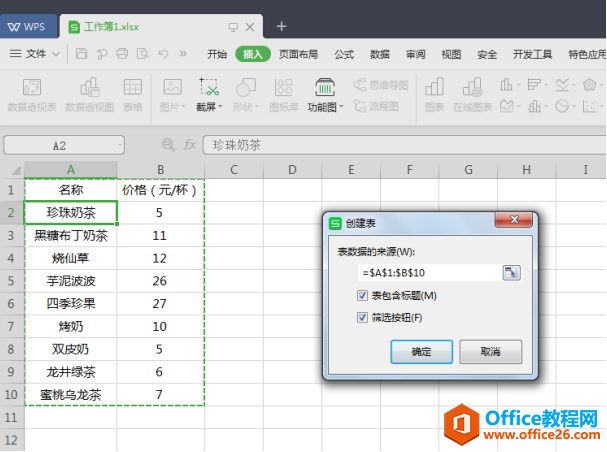Switch to the 公式 ribbon tab
607x452 pixels.
point(344,54)
